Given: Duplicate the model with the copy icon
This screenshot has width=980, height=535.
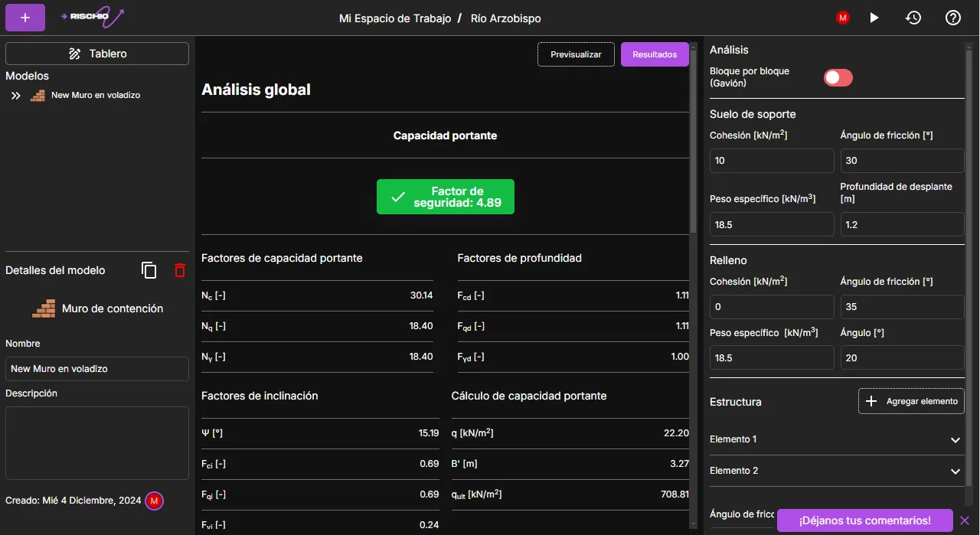Looking at the screenshot, I should click(x=149, y=270).
